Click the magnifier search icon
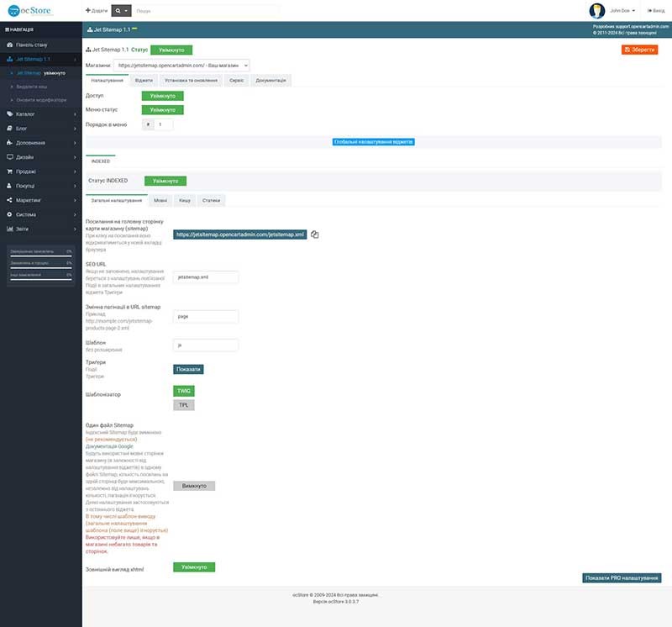Image resolution: width=672 pixels, height=627 pixels. click(x=118, y=11)
